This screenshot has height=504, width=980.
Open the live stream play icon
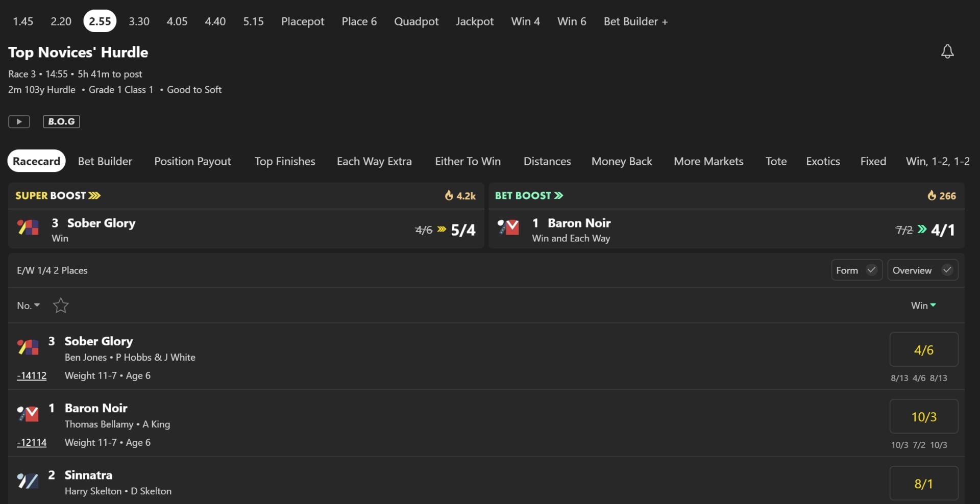point(19,121)
